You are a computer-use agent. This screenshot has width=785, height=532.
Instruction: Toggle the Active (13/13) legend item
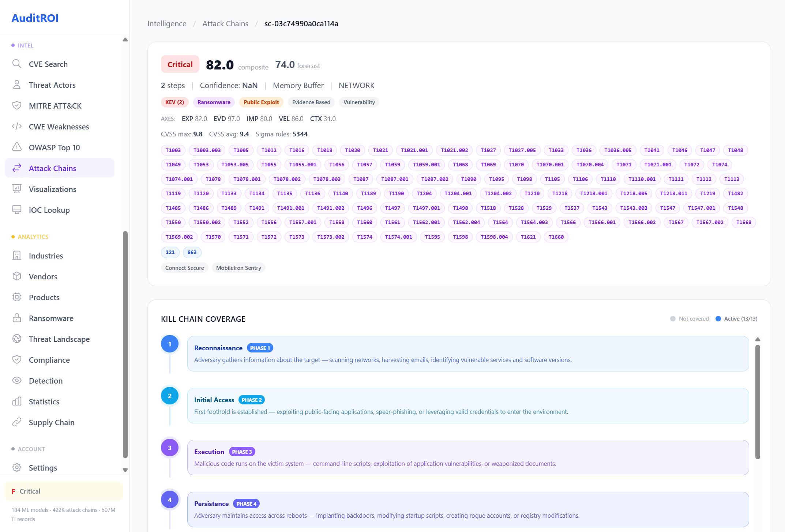[x=736, y=319]
